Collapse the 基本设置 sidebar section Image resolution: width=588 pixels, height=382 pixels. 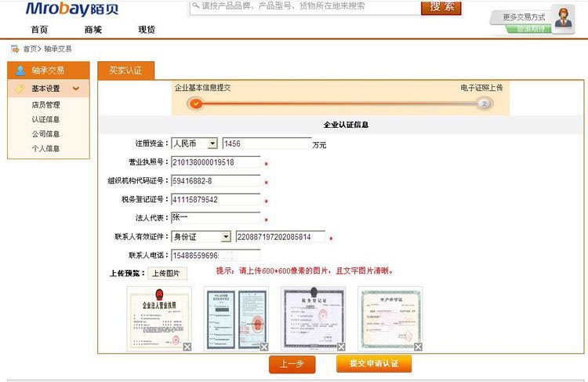[x=76, y=89]
